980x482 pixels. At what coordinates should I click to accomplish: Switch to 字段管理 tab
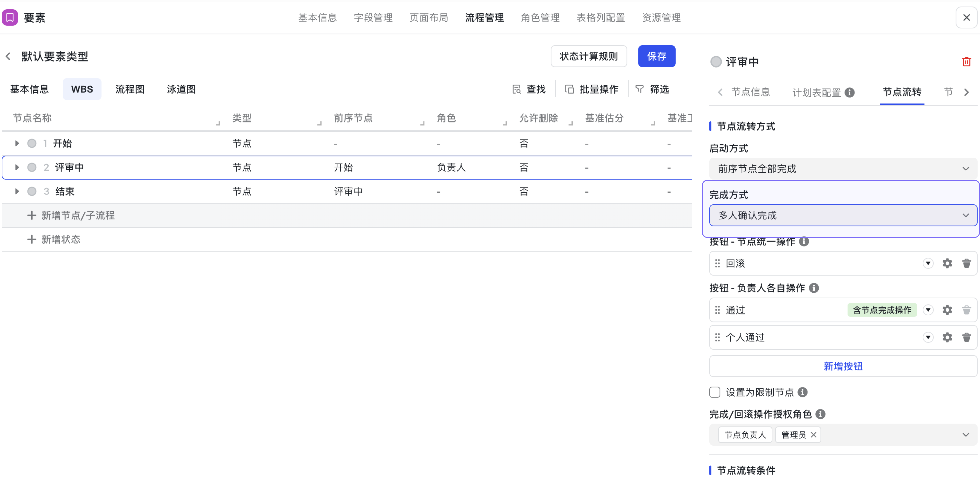coord(373,18)
